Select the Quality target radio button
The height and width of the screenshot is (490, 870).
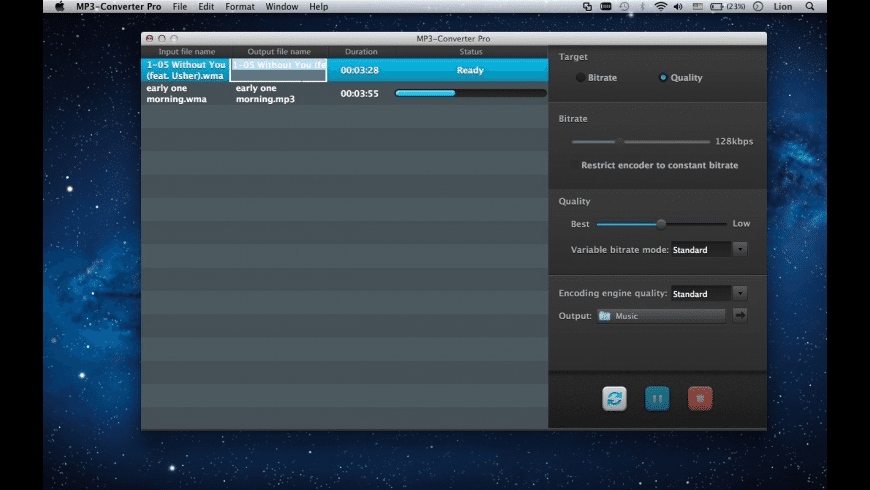point(662,78)
